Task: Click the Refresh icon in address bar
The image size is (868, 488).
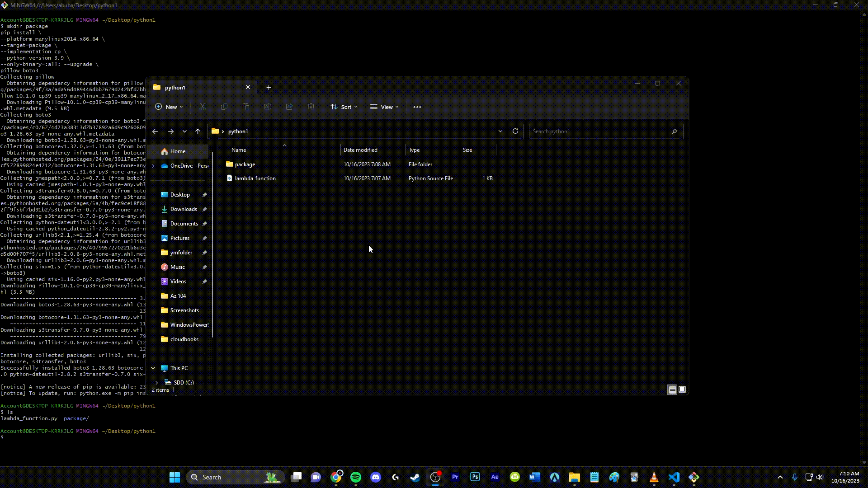Action: pos(515,131)
